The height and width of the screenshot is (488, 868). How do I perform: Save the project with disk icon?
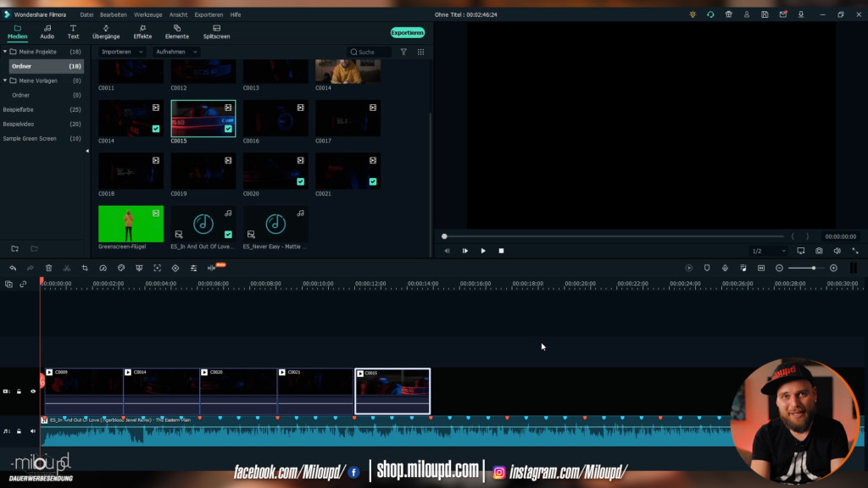[765, 14]
